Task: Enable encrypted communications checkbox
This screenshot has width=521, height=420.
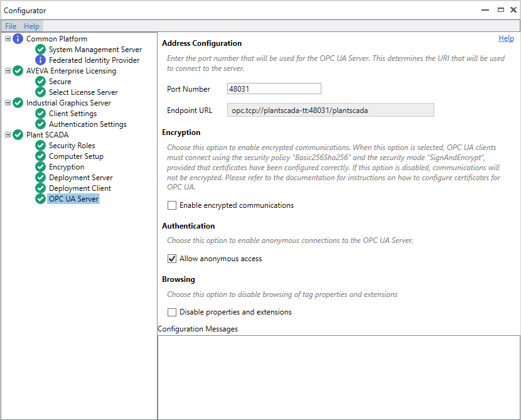Action: pos(172,205)
